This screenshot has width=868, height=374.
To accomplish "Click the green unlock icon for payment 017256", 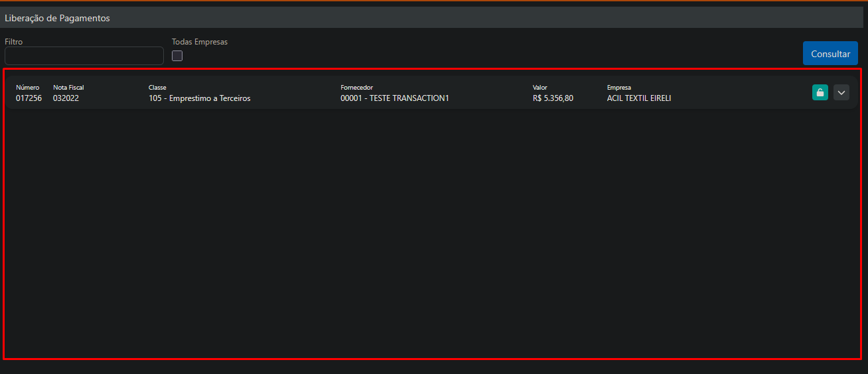I will [x=820, y=93].
